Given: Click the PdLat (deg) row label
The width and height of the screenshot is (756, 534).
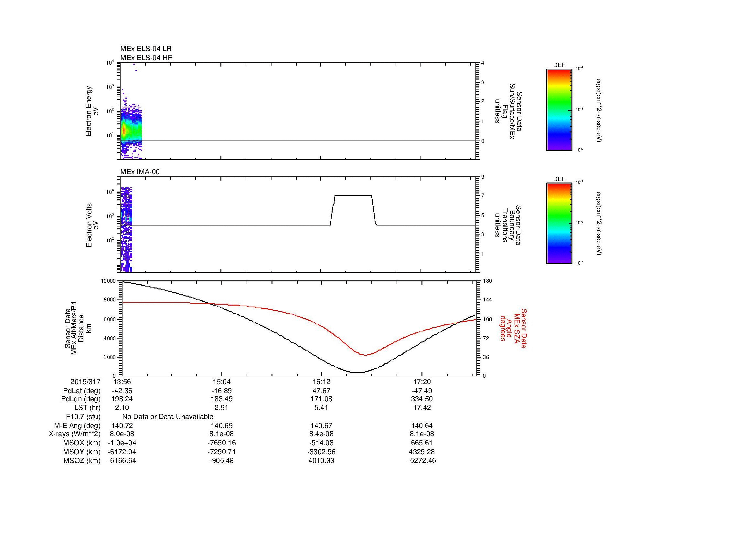Looking at the screenshot, I should (82, 391).
